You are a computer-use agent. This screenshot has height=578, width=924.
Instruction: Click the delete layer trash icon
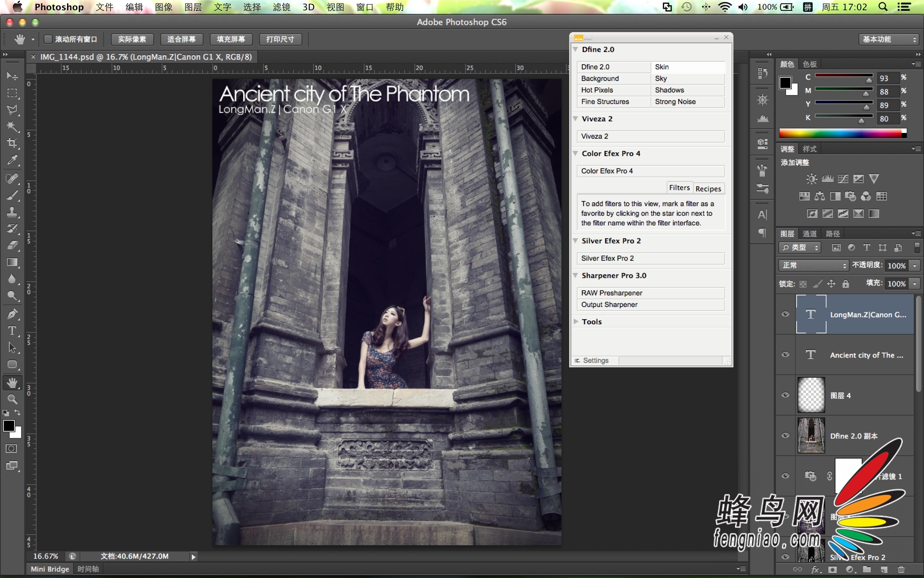point(901,570)
